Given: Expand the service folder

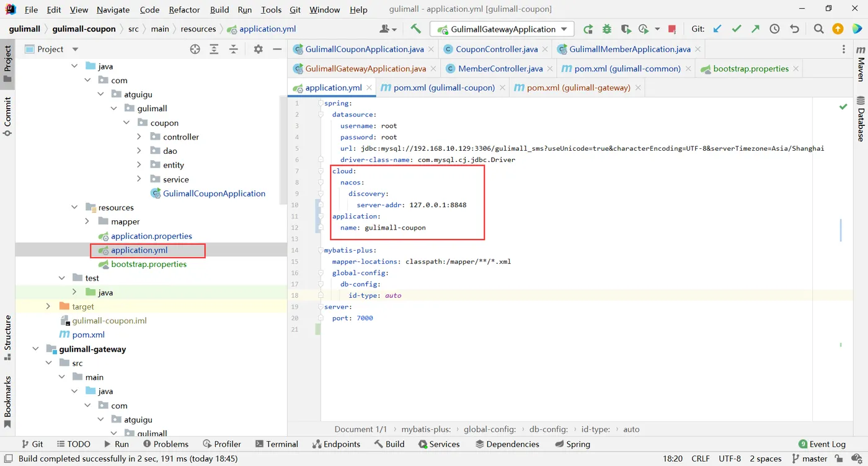Looking at the screenshot, I should pos(139,179).
